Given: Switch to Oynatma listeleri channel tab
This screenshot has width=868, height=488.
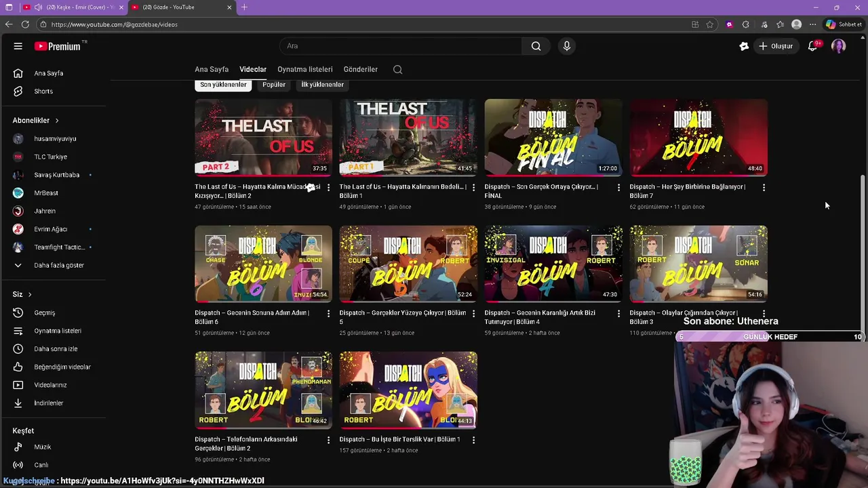Looking at the screenshot, I should (x=305, y=69).
